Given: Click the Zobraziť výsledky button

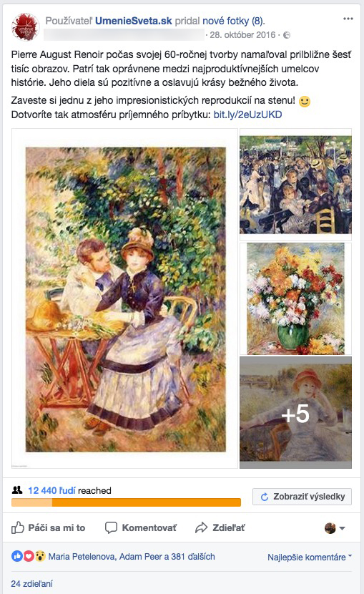Looking at the screenshot, I should click(x=302, y=497).
